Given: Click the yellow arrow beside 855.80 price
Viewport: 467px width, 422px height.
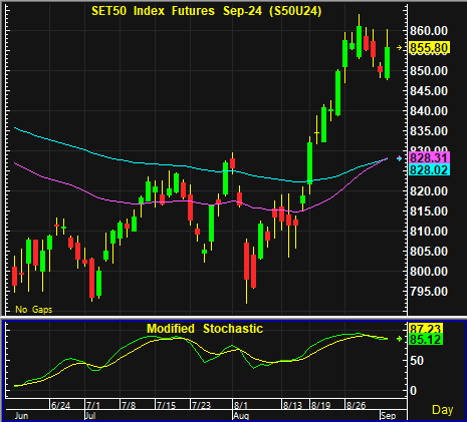Looking at the screenshot, I should click(399, 48).
